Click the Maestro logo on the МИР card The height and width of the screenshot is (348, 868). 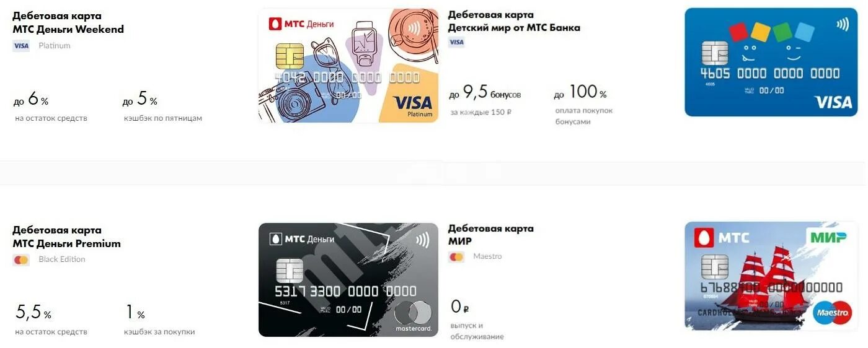click(833, 313)
